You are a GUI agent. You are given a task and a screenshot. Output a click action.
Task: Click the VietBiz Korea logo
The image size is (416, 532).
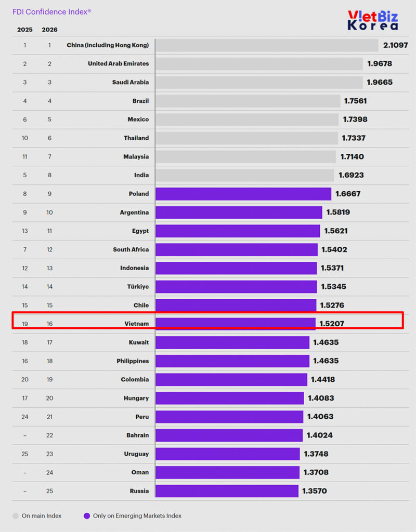point(373,20)
